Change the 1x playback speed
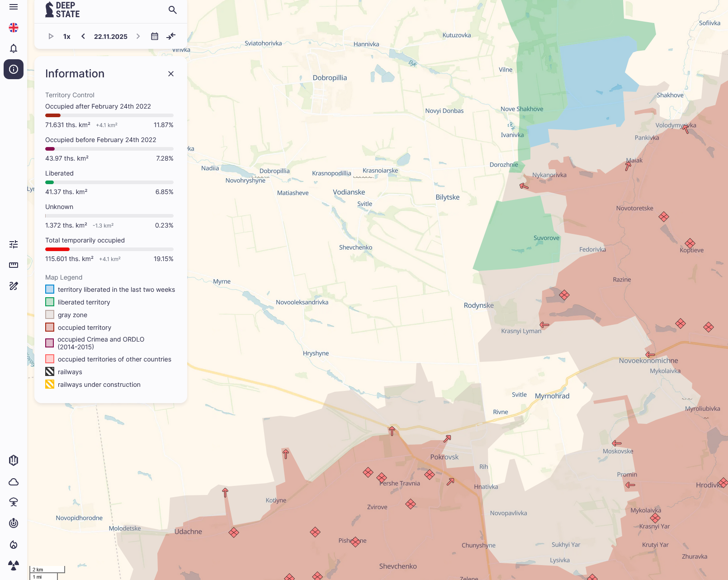The image size is (728, 580). click(x=67, y=37)
